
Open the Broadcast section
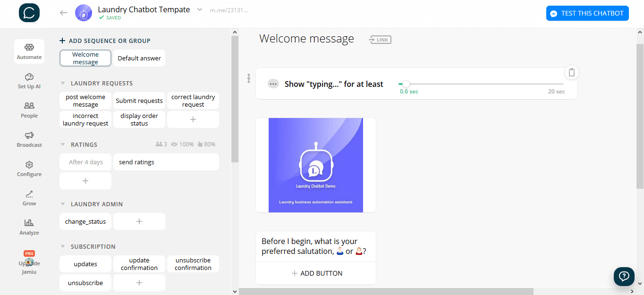click(29, 139)
